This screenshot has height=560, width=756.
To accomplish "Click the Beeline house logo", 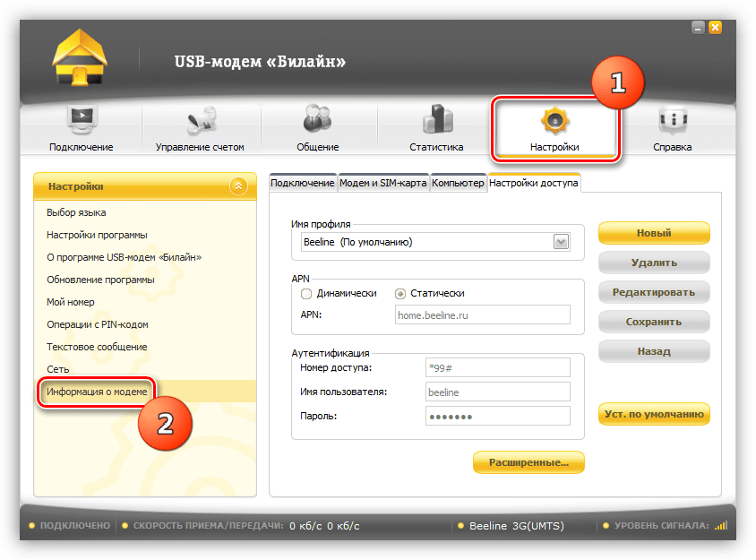I will click(80, 59).
